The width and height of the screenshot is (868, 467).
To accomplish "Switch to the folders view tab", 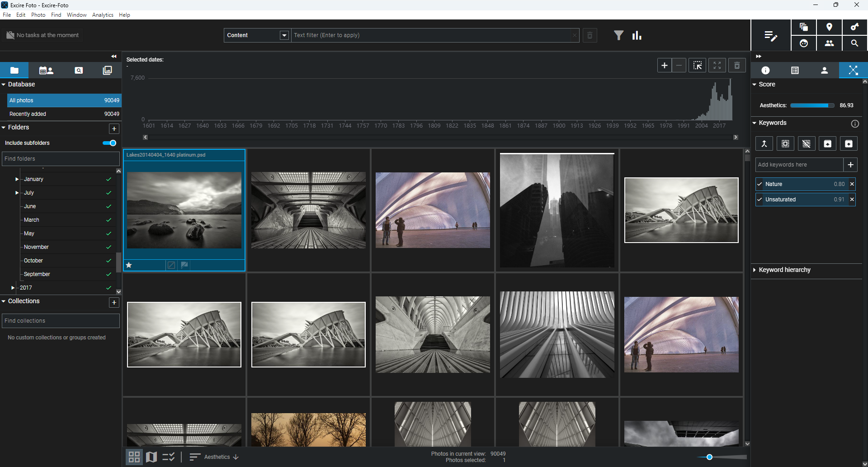I will (x=14, y=70).
